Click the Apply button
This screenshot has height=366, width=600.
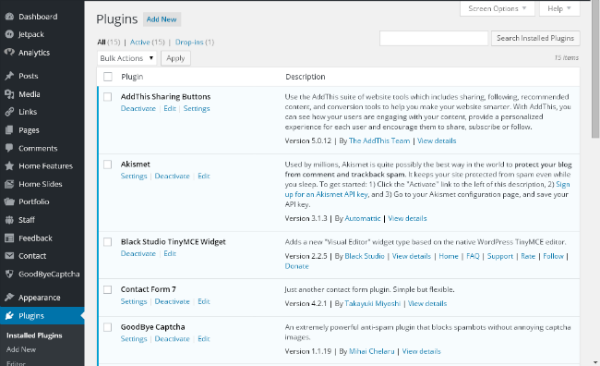coord(176,58)
